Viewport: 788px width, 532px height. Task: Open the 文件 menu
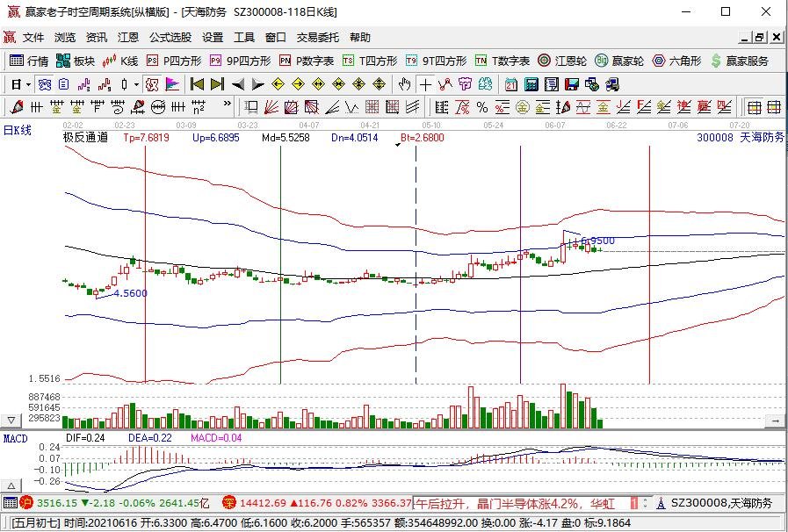(33, 38)
